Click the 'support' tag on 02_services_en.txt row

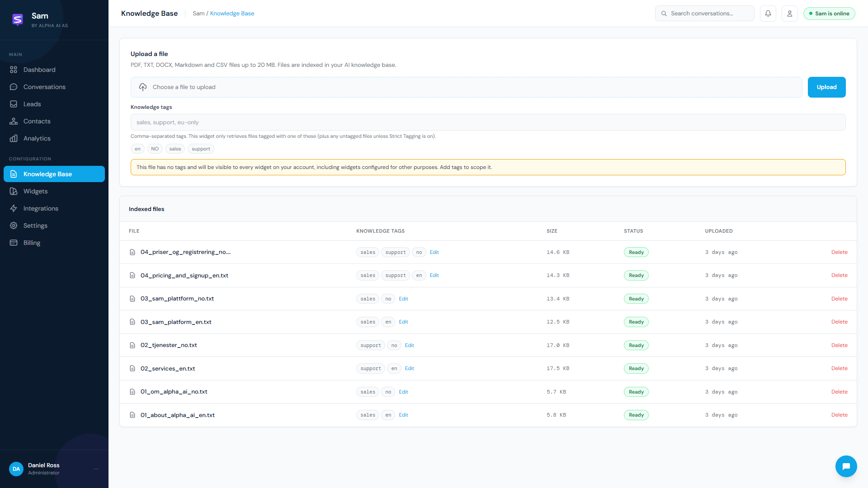click(x=371, y=369)
